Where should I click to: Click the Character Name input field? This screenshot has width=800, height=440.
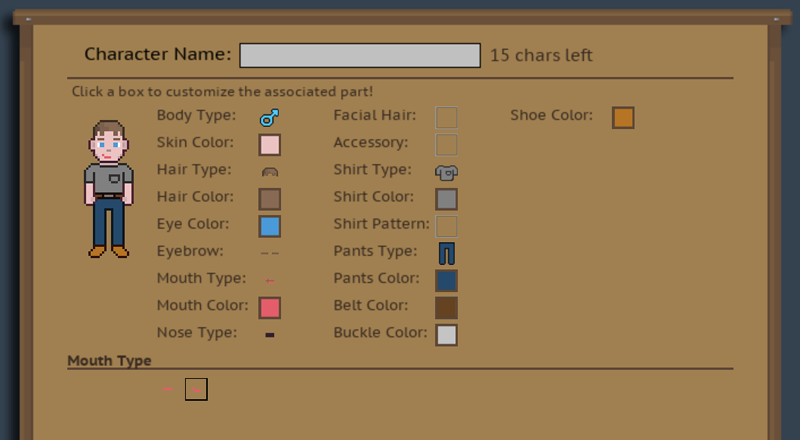pyautogui.click(x=360, y=55)
